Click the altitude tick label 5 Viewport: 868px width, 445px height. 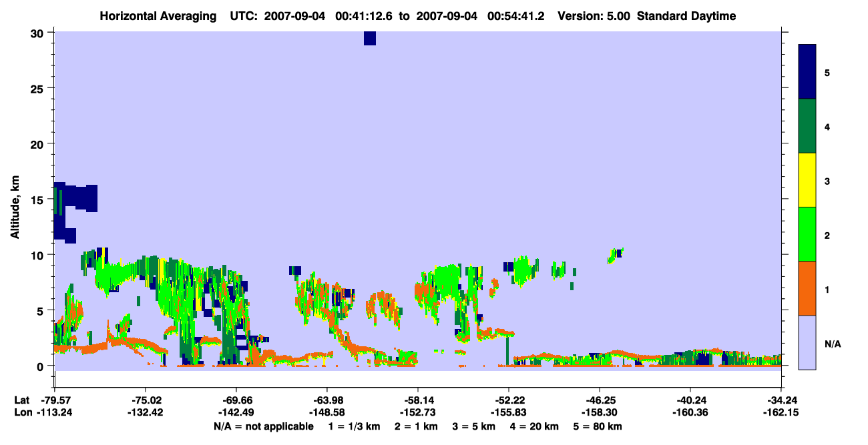(x=41, y=310)
